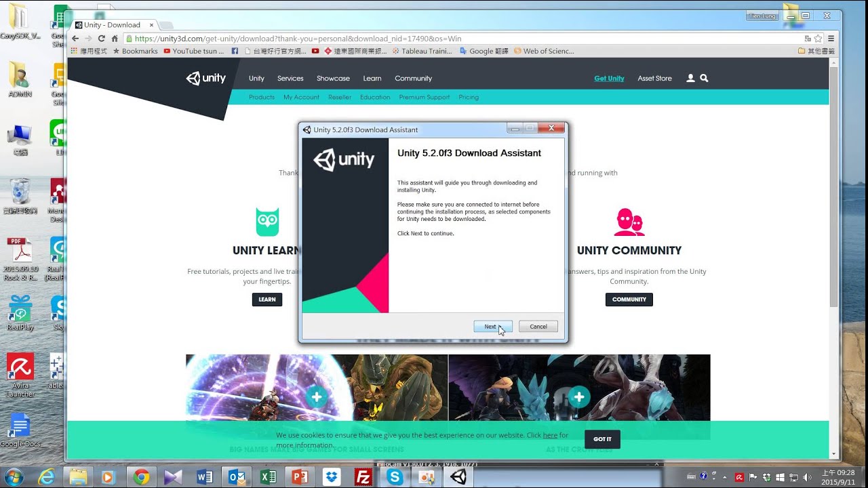Open a new Chrome tab
Screen dimensions: 868x488
coord(167,26)
